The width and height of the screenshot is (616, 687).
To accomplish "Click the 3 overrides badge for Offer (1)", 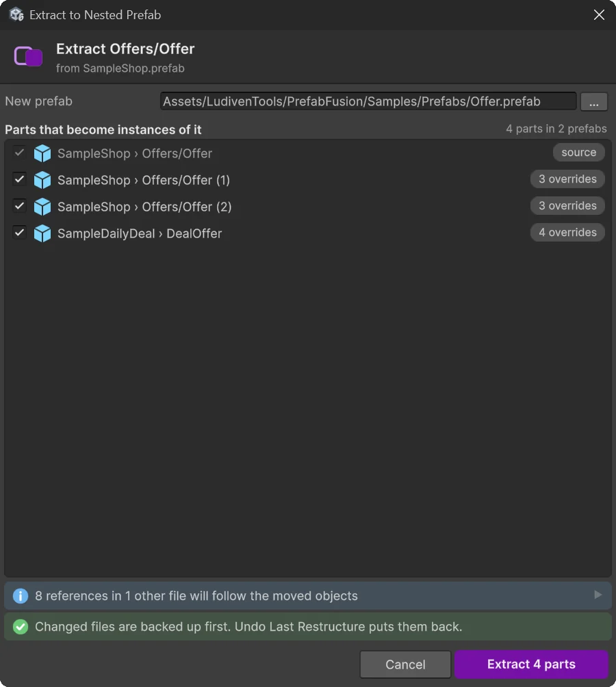I will click(x=567, y=179).
